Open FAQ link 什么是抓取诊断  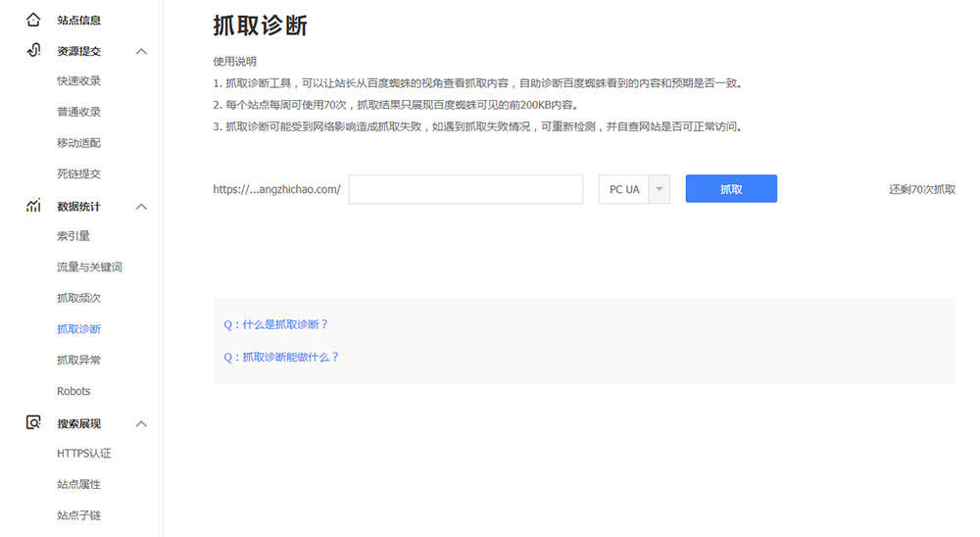[275, 324]
